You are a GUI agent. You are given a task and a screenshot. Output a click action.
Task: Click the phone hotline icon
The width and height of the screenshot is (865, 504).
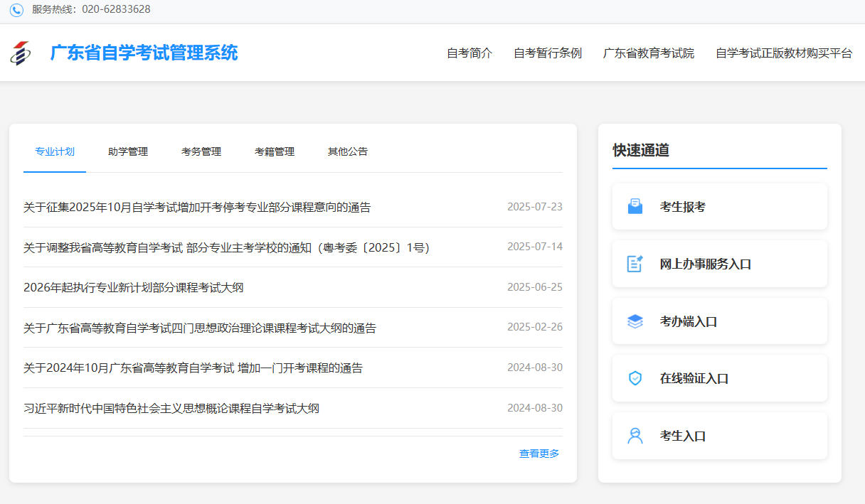click(x=16, y=10)
